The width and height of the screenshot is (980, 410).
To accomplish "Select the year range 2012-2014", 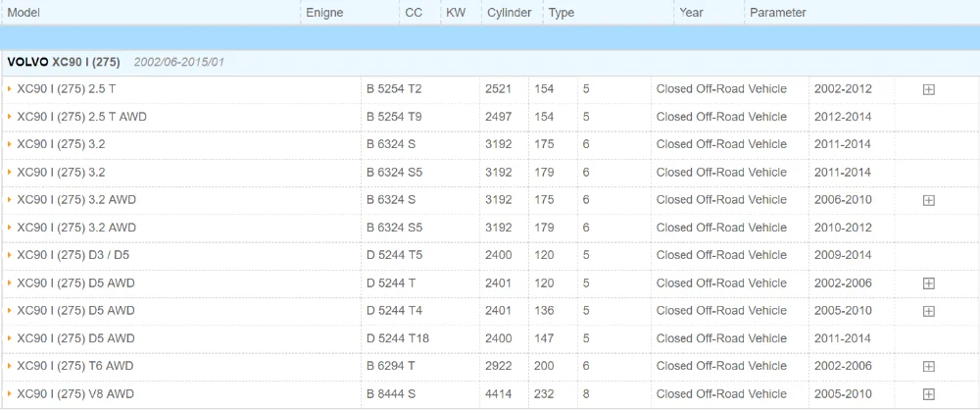I will point(843,117).
